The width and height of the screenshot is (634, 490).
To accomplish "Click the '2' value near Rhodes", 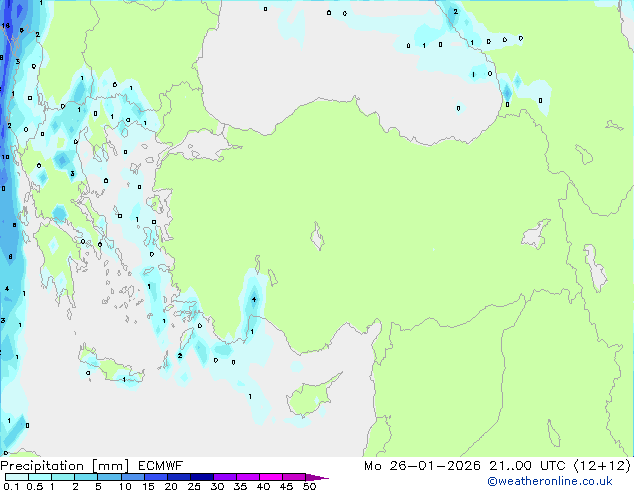I will (x=180, y=356).
